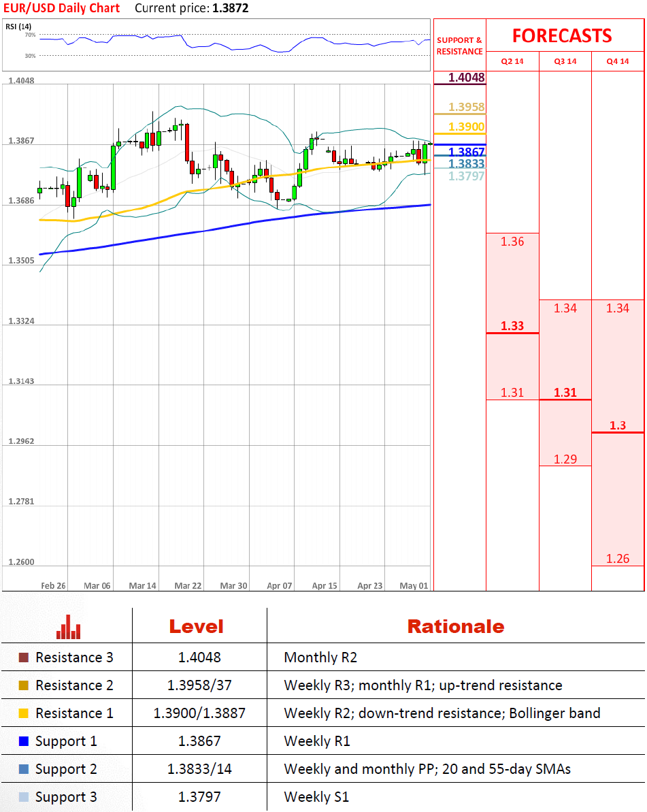Screen dimensions: 647x812
Task: Select the 'Support 1' row label
Action: pyautogui.click(x=66, y=742)
